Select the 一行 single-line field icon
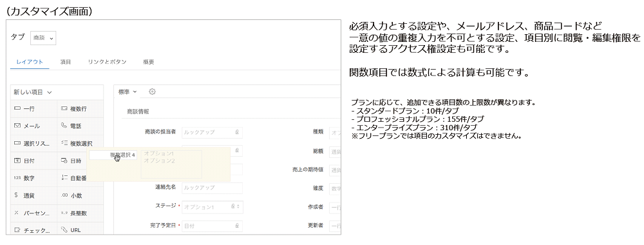The image size is (644, 245). pyautogui.click(x=17, y=109)
